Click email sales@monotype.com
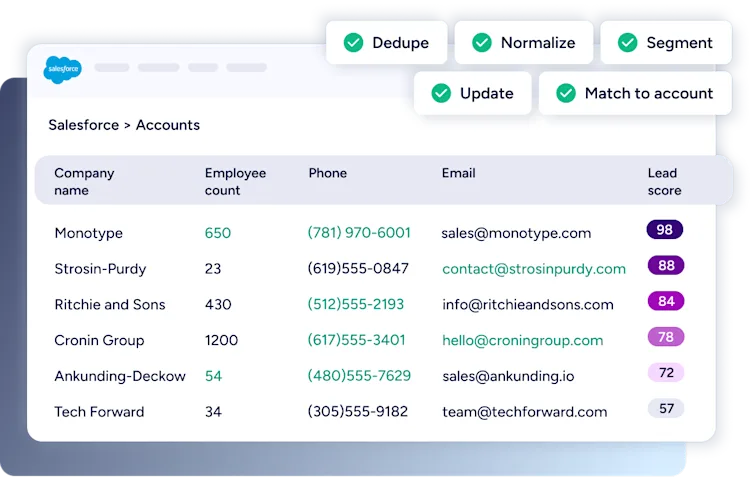This screenshot has width=750, height=500. pyautogui.click(x=517, y=233)
